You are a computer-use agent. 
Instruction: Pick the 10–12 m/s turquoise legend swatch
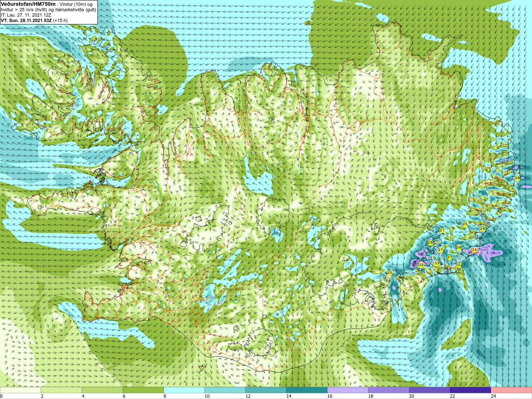pyautogui.click(x=225, y=390)
